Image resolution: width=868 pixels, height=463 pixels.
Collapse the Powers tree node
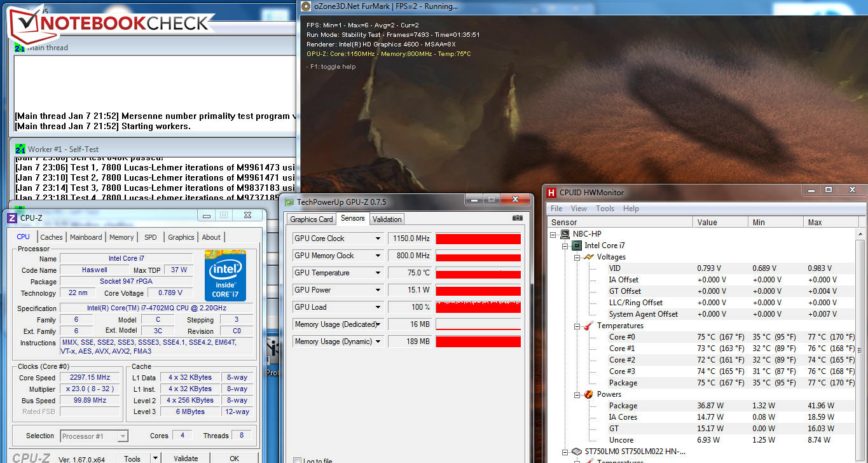(x=577, y=394)
